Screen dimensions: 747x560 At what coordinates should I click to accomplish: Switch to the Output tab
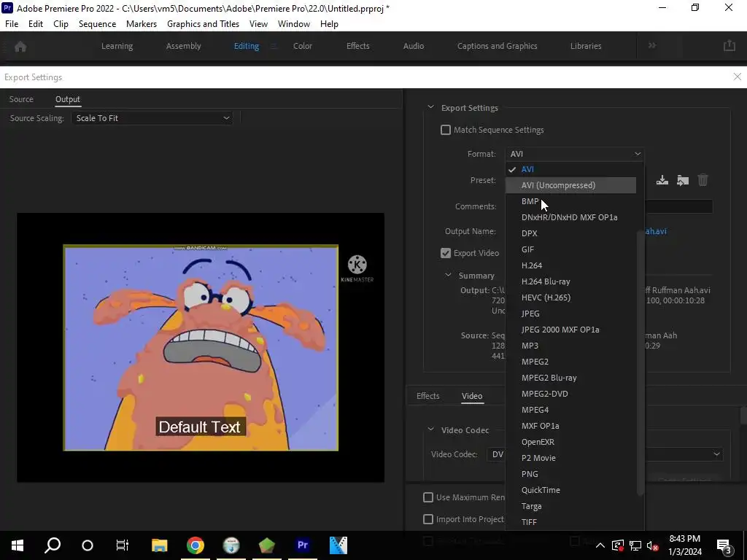click(x=68, y=99)
